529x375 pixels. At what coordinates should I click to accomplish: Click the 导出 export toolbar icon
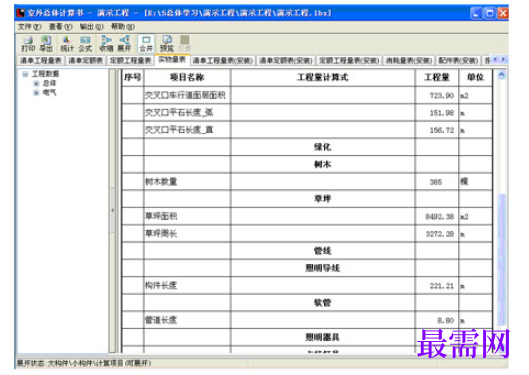(x=46, y=44)
